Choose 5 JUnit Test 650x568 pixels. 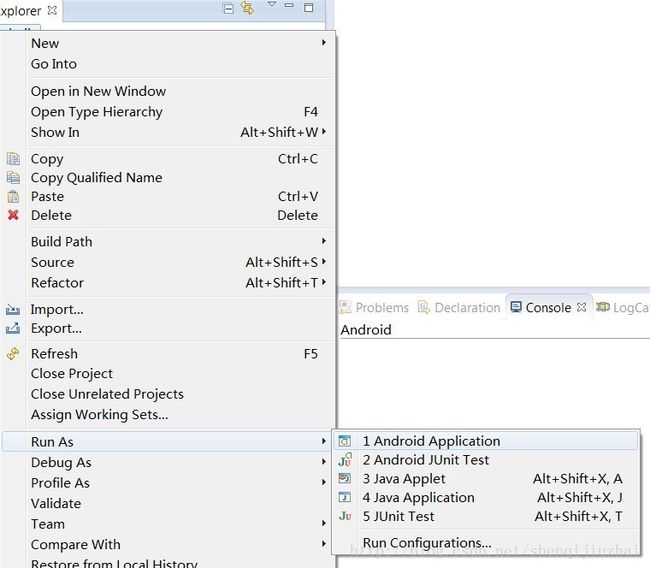tap(486, 516)
